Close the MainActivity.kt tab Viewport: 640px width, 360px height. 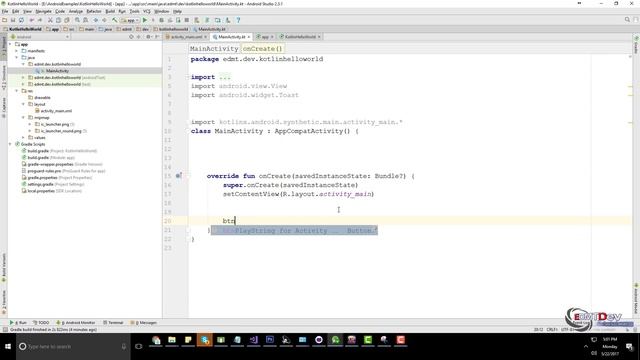click(x=249, y=37)
